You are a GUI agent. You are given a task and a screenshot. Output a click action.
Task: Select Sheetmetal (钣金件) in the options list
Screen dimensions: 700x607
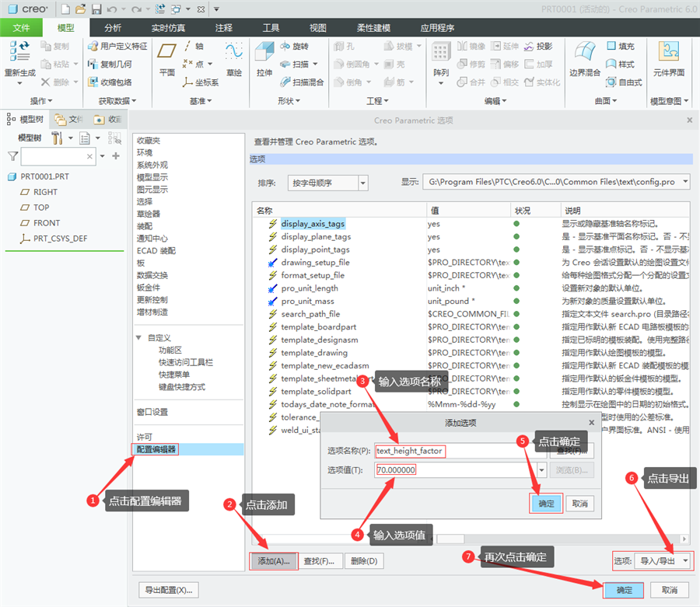click(149, 288)
